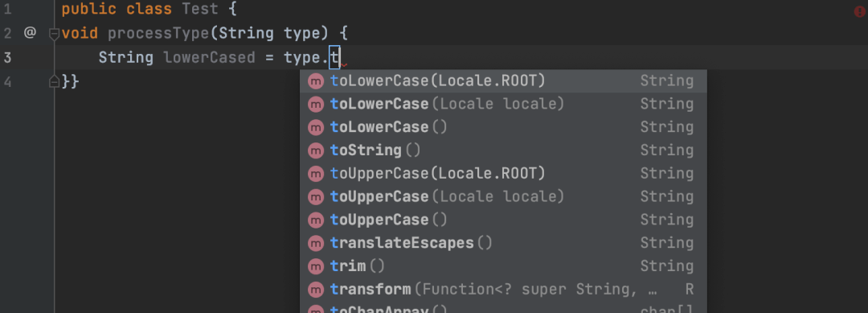Select the trim() completion item
868x313 pixels.
tap(503, 266)
